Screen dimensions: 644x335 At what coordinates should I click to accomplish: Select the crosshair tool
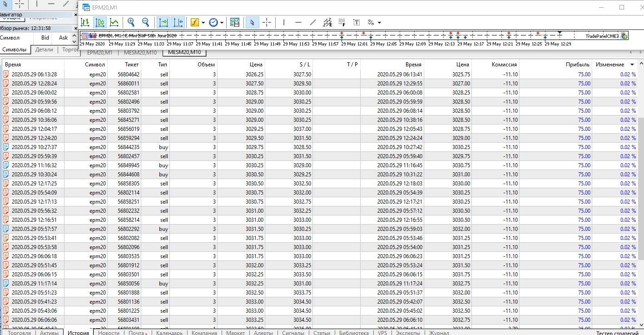(x=267, y=22)
